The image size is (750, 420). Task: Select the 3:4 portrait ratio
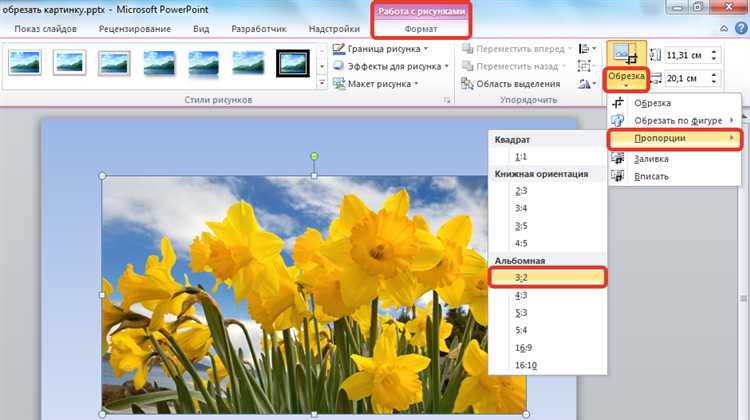click(x=548, y=208)
